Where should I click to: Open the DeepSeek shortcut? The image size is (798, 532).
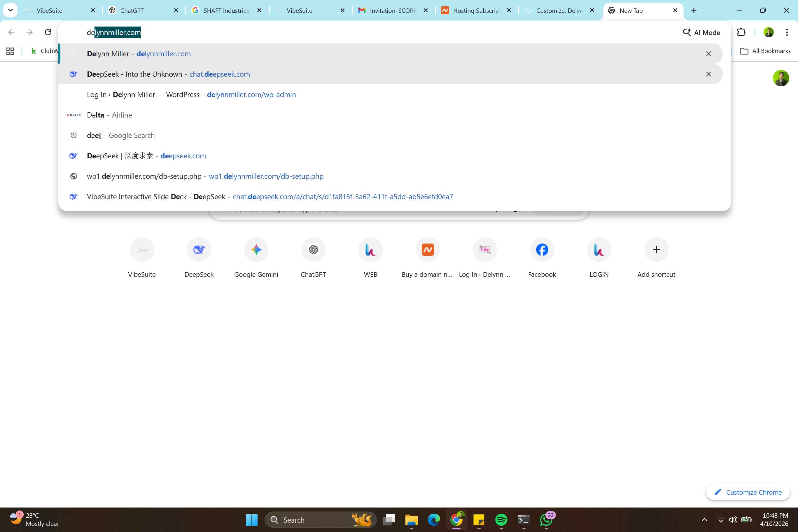[x=199, y=258]
